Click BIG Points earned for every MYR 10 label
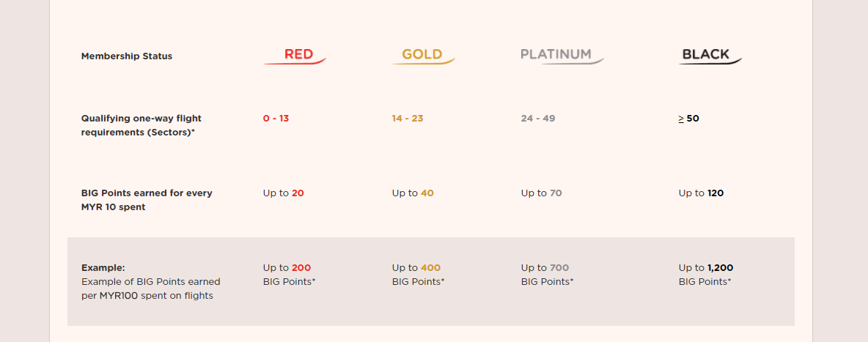 pos(147,201)
